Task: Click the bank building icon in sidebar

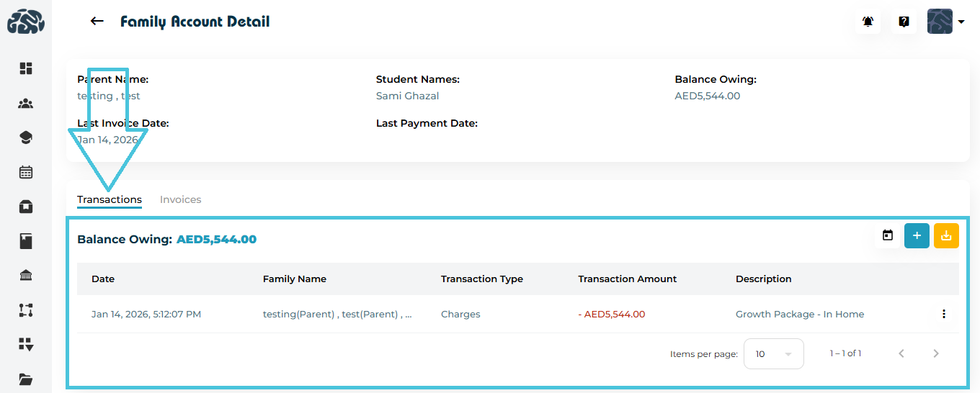Action: [x=26, y=276]
